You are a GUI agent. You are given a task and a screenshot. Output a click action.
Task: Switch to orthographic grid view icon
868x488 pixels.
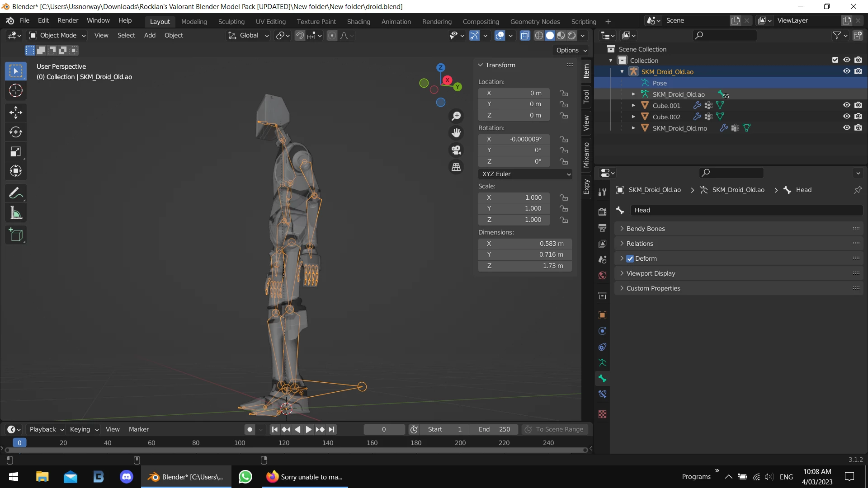[x=456, y=167]
